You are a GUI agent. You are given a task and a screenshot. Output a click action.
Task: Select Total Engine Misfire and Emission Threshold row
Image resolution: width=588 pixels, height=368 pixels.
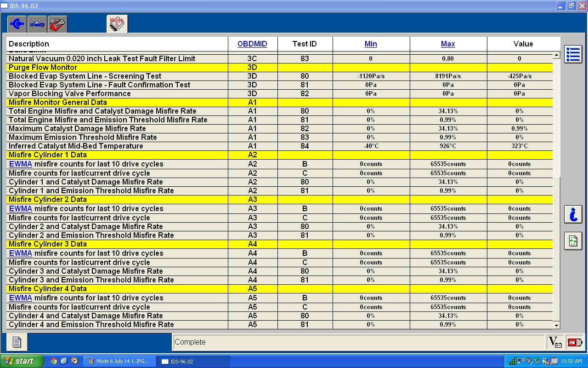(279, 120)
